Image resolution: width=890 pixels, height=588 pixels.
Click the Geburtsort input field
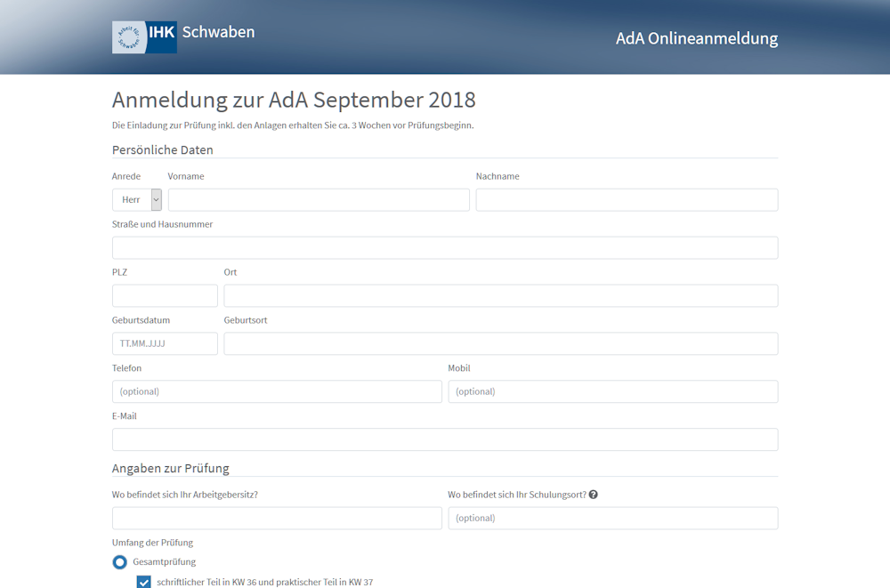click(x=500, y=343)
